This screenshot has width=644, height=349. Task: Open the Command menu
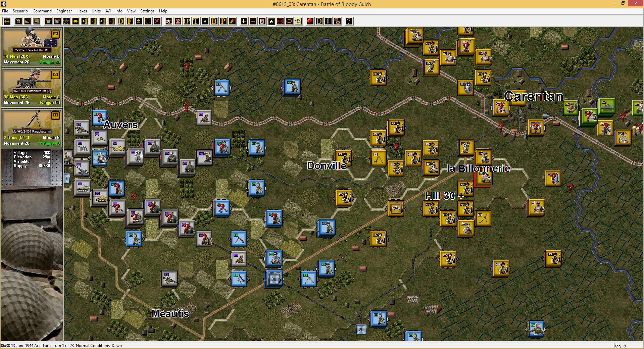click(42, 11)
